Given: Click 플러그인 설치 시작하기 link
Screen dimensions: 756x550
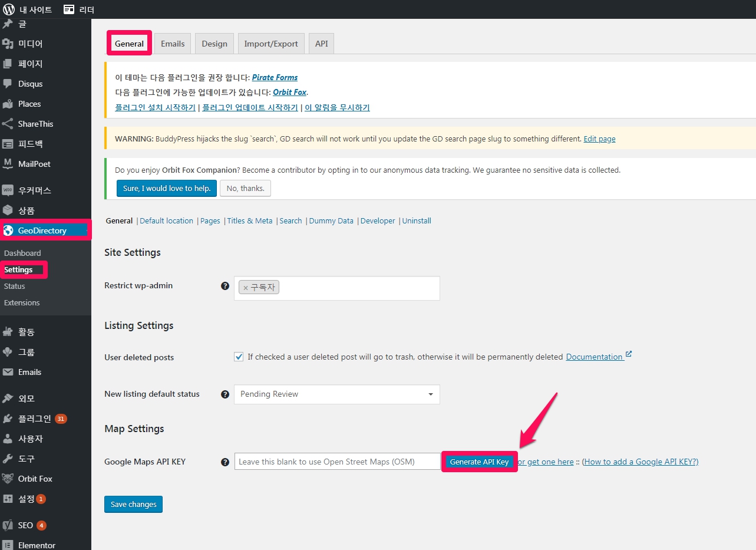Looking at the screenshot, I should point(155,107).
